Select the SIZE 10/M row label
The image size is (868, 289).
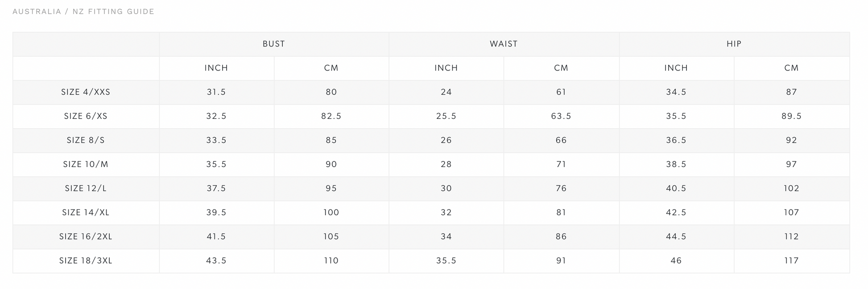86,164
